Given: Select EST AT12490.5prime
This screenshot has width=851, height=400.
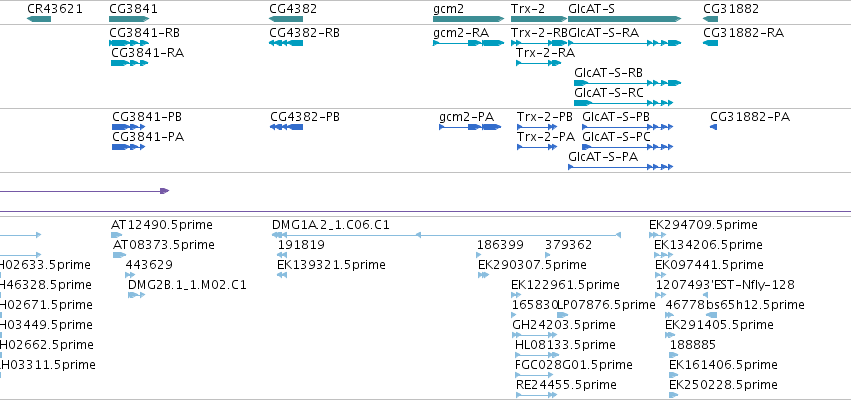Looking at the screenshot, I should tap(162, 225).
